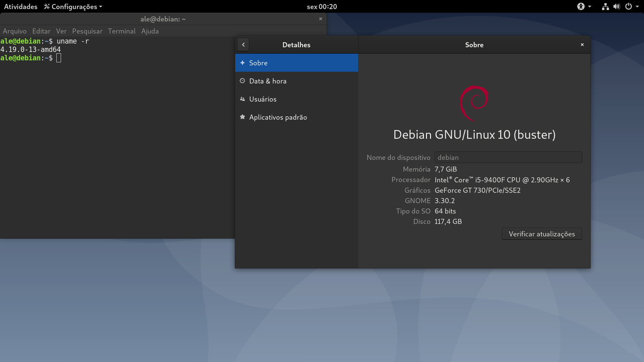Click the terminal title ale@debian: ~

163,19
